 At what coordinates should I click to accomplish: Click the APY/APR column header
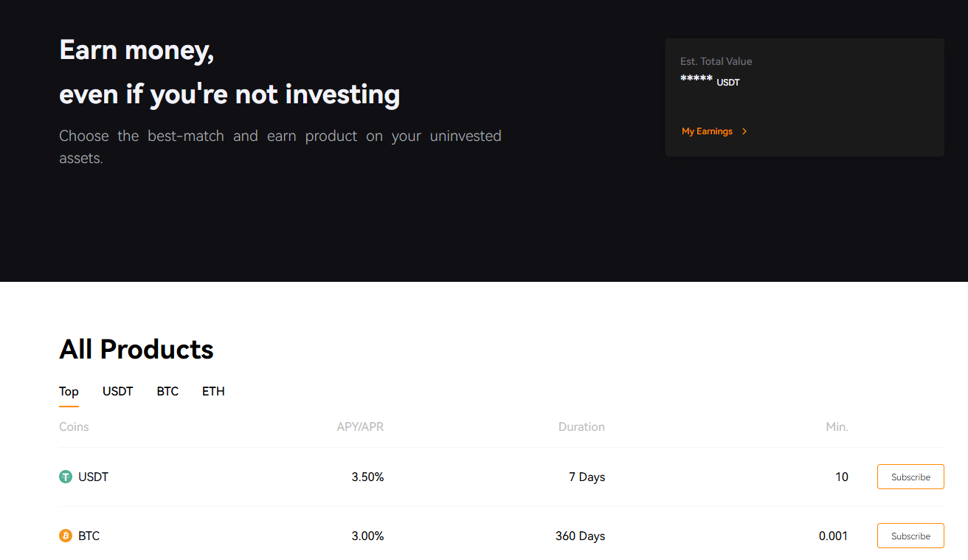pos(360,427)
